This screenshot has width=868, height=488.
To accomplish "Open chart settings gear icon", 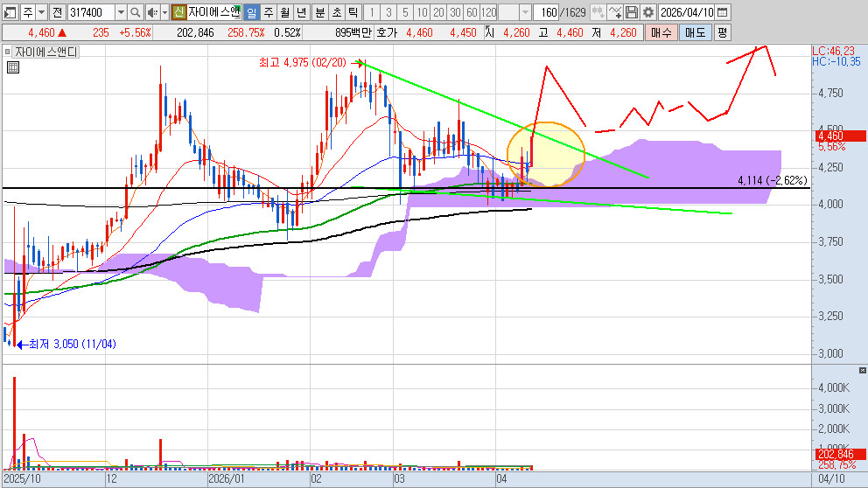I will (x=647, y=11).
